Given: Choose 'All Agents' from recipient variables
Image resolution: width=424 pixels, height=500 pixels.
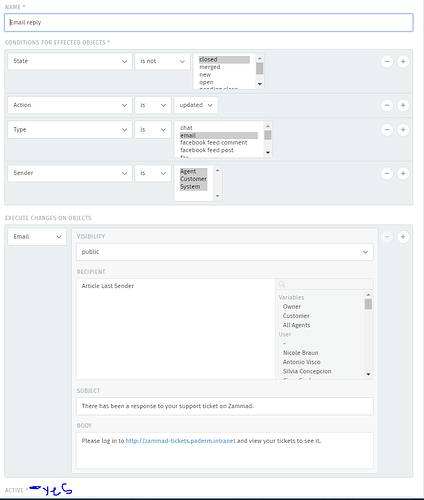Looking at the screenshot, I should coord(296,325).
